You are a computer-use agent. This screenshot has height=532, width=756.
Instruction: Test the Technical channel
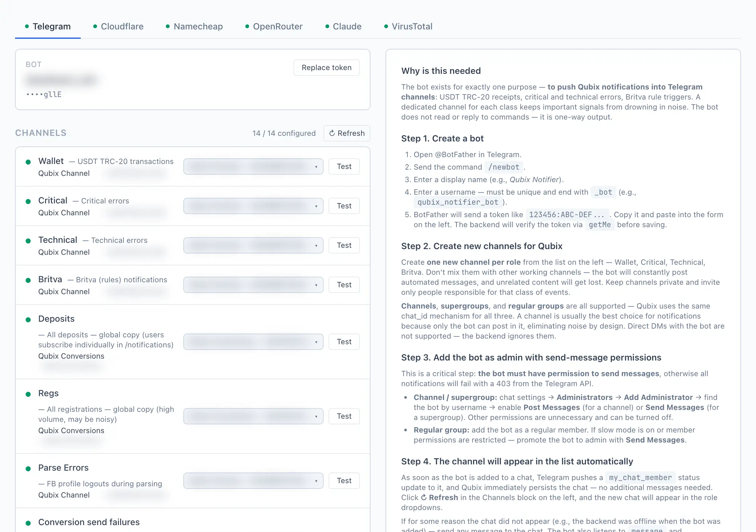(x=344, y=245)
